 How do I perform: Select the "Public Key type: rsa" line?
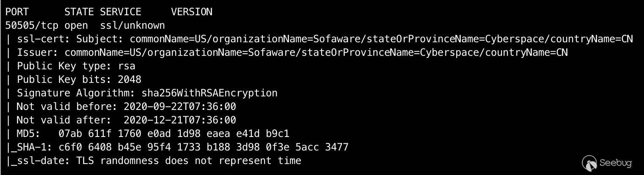click(76, 66)
